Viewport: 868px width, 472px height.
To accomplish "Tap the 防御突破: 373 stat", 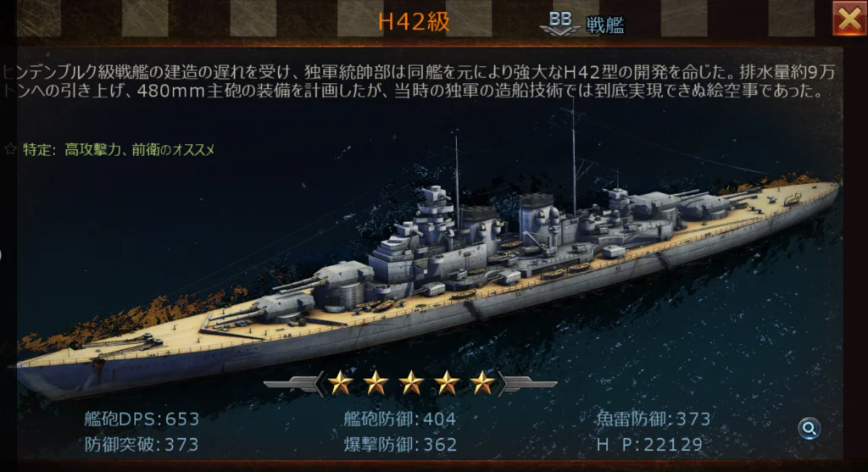I will pos(142,444).
